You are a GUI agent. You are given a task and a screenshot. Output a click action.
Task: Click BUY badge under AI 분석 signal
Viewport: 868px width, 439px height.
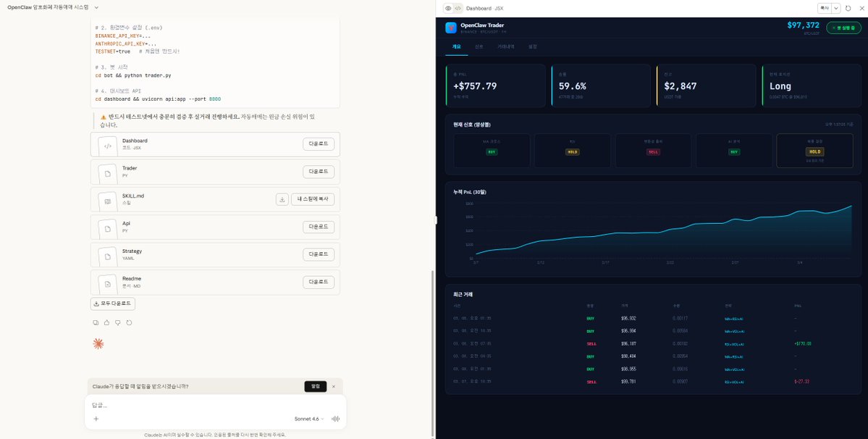tap(734, 151)
